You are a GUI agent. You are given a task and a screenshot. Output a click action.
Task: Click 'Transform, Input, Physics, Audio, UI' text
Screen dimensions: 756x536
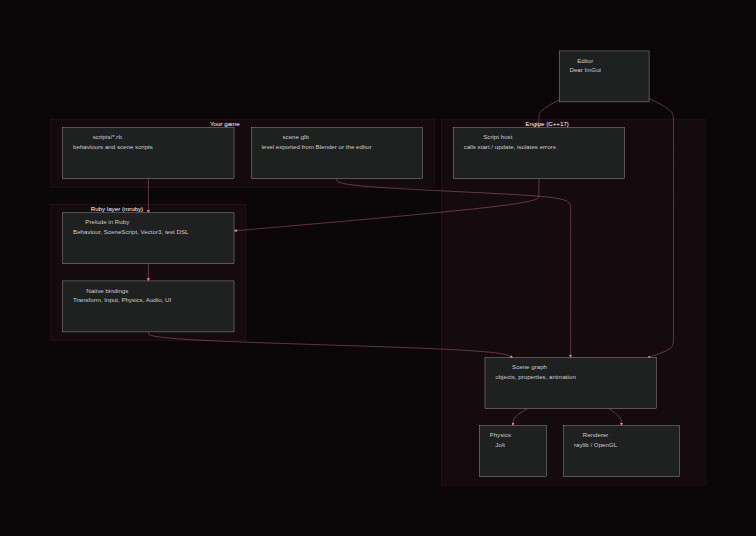pos(122,300)
